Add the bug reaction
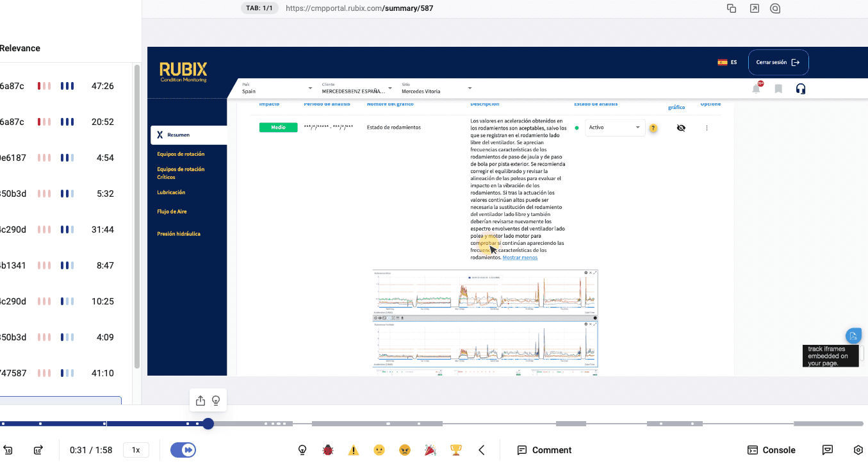The width and height of the screenshot is (868, 466). point(328,450)
